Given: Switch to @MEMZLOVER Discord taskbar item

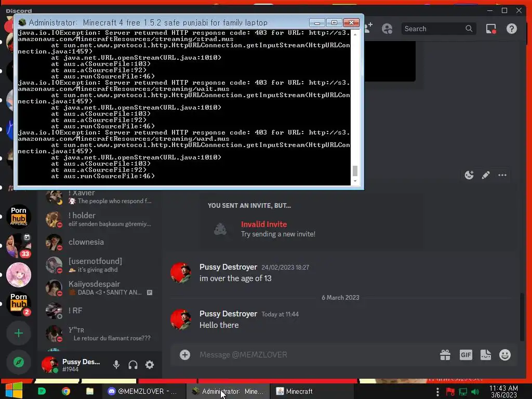Looking at the screenshot, I should click(143, 391).
